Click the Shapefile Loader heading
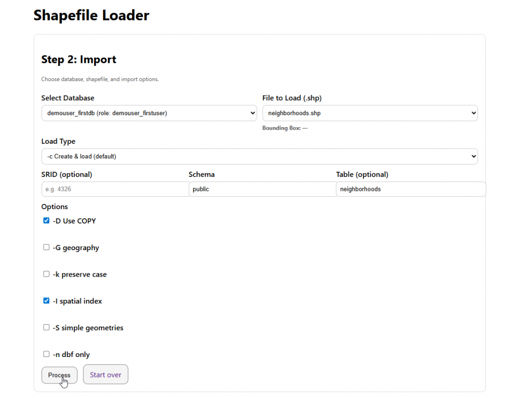Viewport: 532px width, 398px height. pos(91,15)
